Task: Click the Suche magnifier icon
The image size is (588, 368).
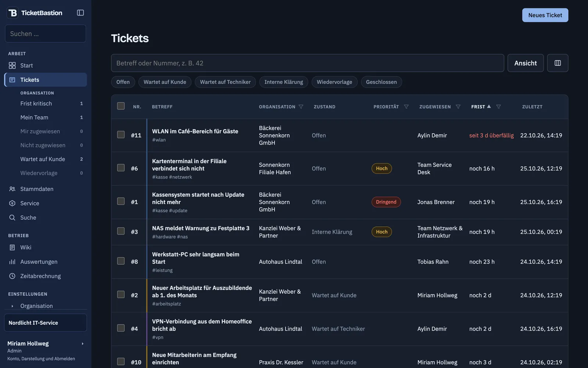Action: 12,217
